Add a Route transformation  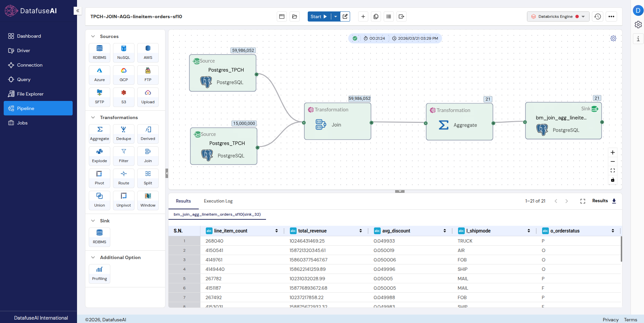124,178
